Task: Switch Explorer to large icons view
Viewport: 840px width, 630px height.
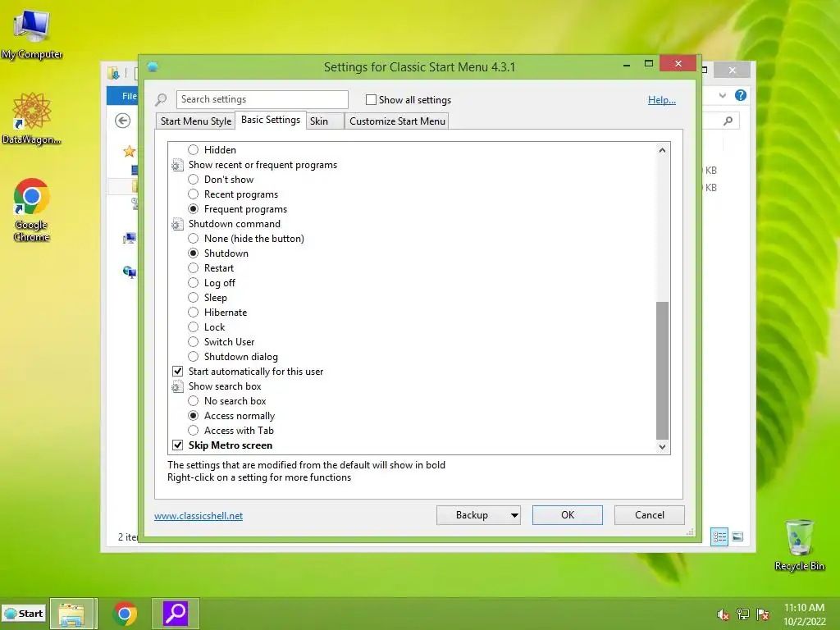Action: tap(737, 536)
